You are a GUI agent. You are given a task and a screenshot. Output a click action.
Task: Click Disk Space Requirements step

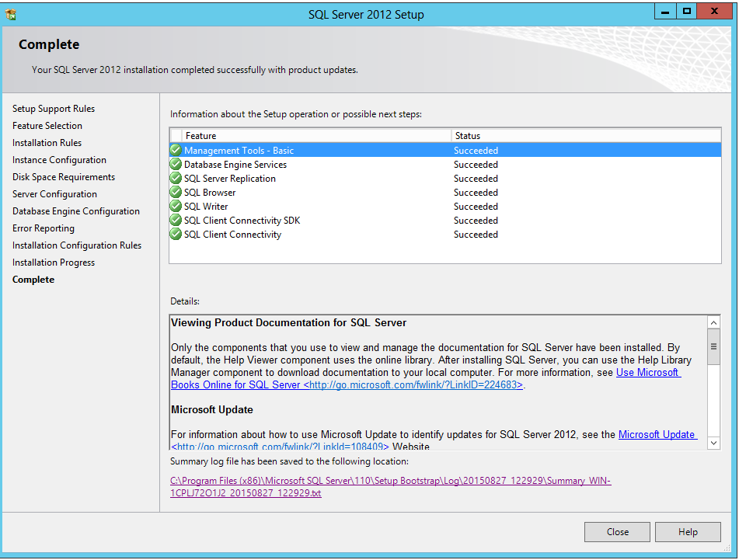[64, 177]
